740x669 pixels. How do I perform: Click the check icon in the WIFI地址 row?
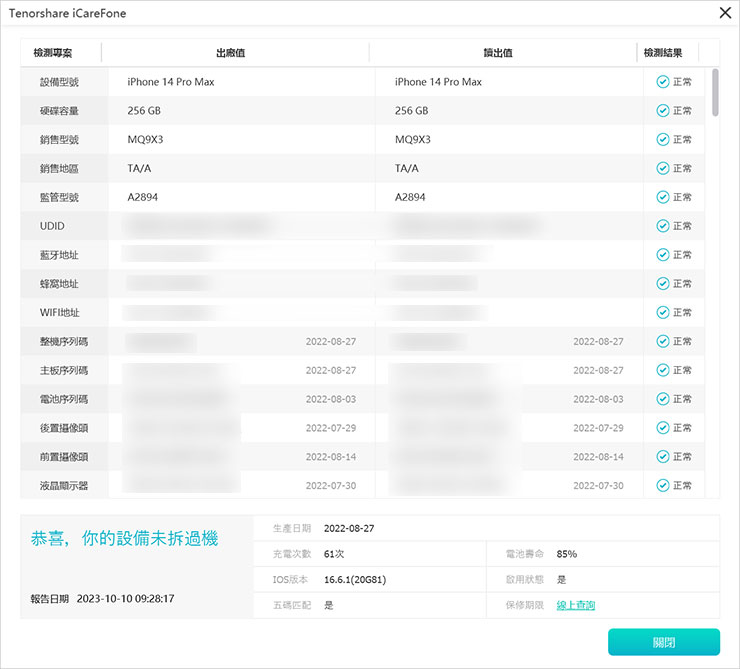click(663, 312)
